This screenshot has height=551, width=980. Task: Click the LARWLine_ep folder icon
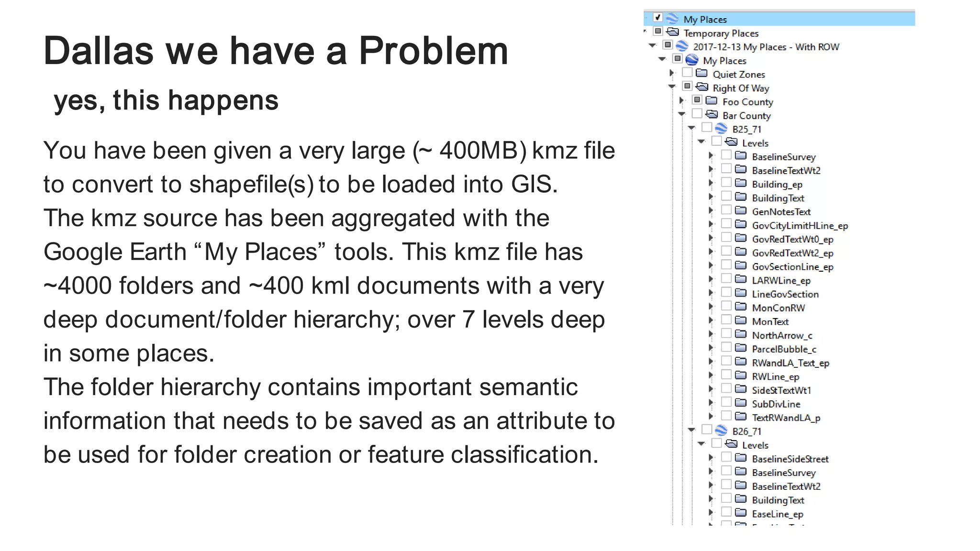coord(741,279)
